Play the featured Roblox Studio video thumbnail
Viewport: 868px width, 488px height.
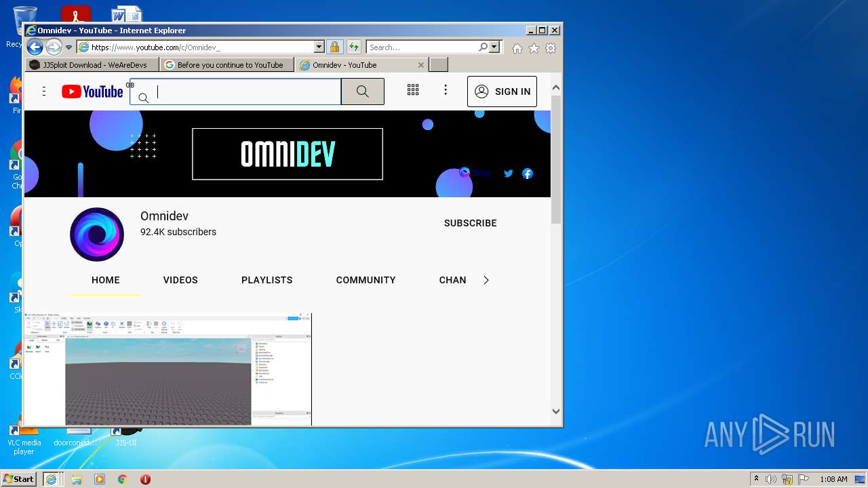[168, 369]
